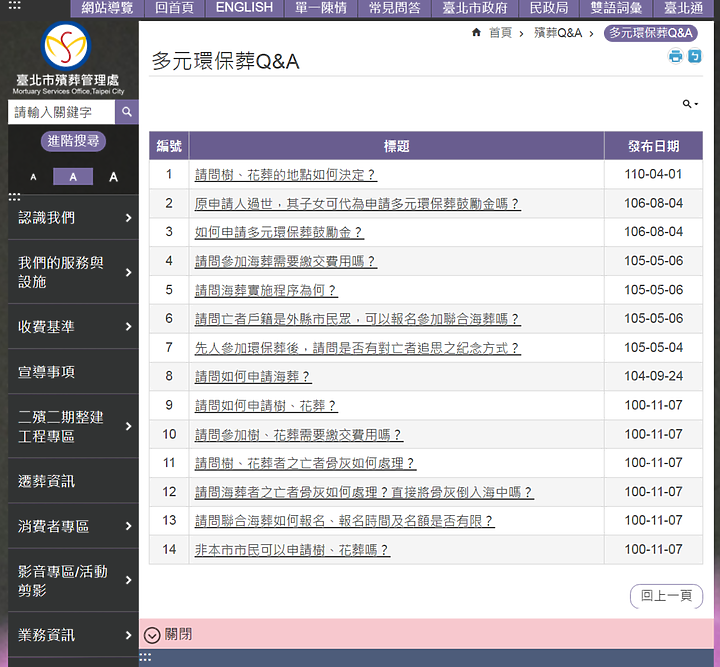
Task: Click 多元環保葬Q&A breadcrumb pill
Action: [x=651, y=33]
